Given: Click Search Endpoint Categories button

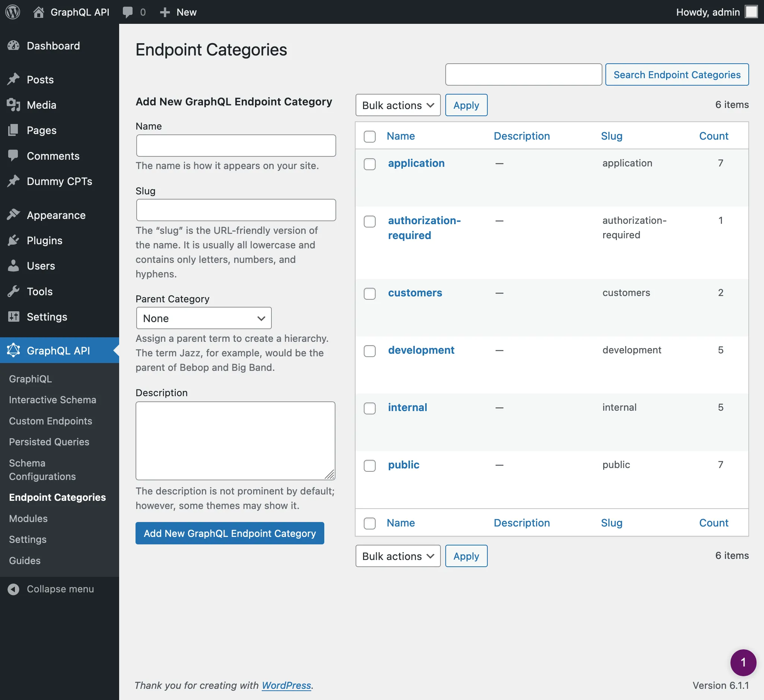Looking at the screenshot, I should 677,74.
